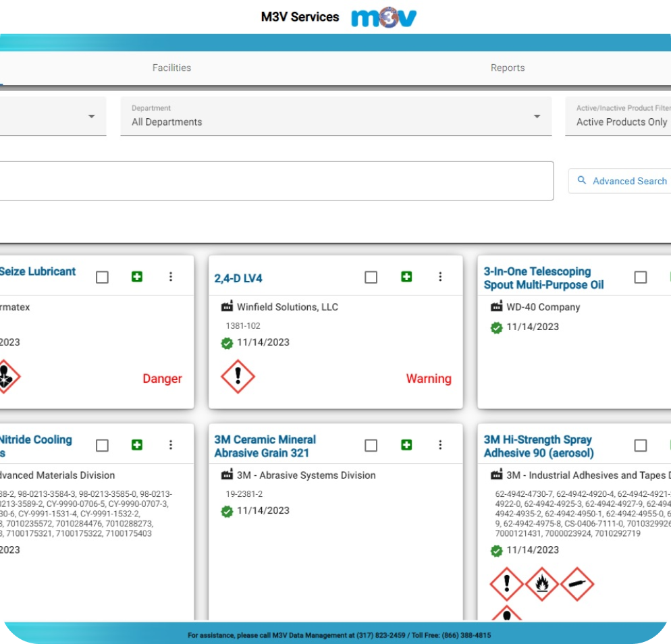Click gas cylinder pictogram on 3M Spray Adhesive
The height and width of the screenshot is (644, 671).
(x=577, y=584)
